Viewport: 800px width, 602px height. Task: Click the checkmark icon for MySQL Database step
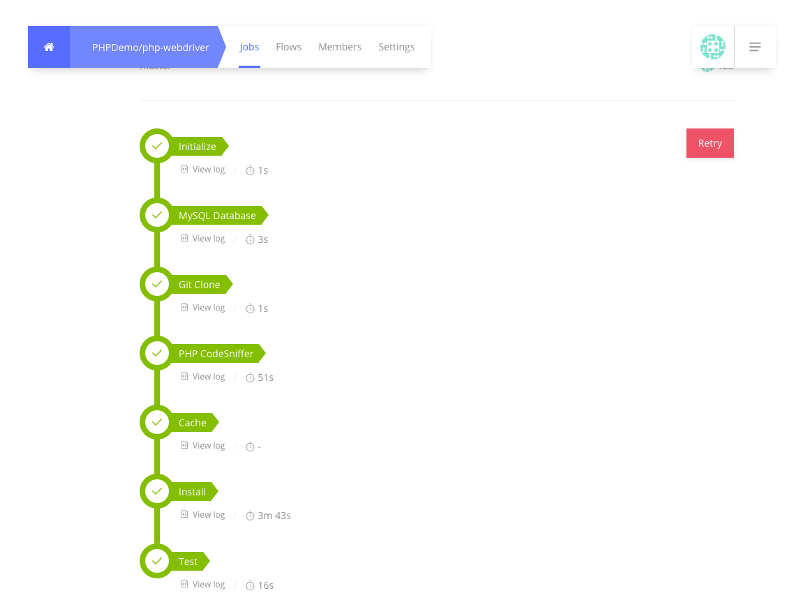click(x=157, y=214)
